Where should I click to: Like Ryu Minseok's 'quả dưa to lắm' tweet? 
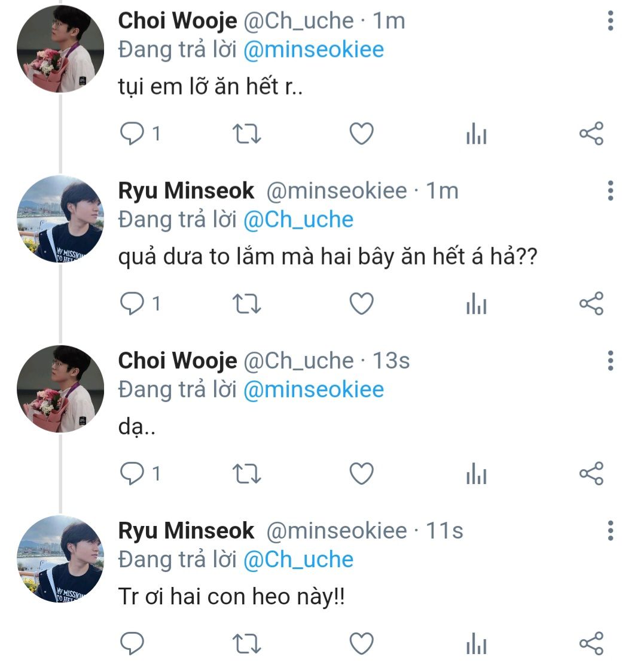(362, 303)
